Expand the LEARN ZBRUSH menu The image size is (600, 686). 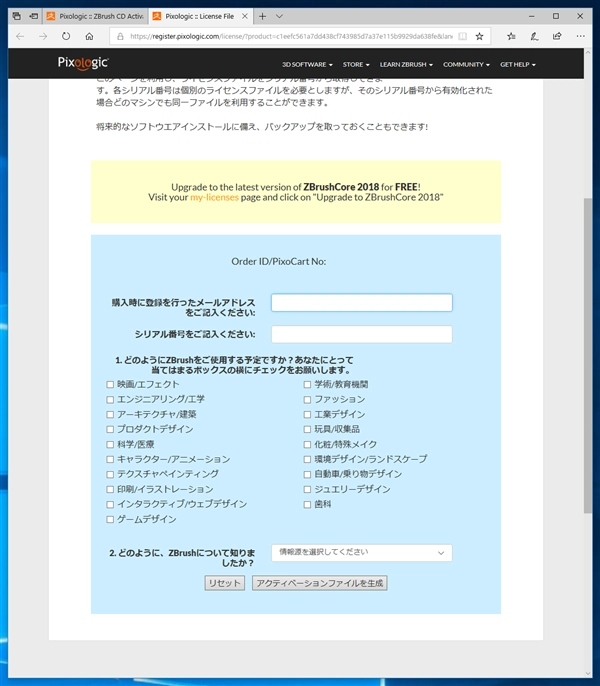406,64
